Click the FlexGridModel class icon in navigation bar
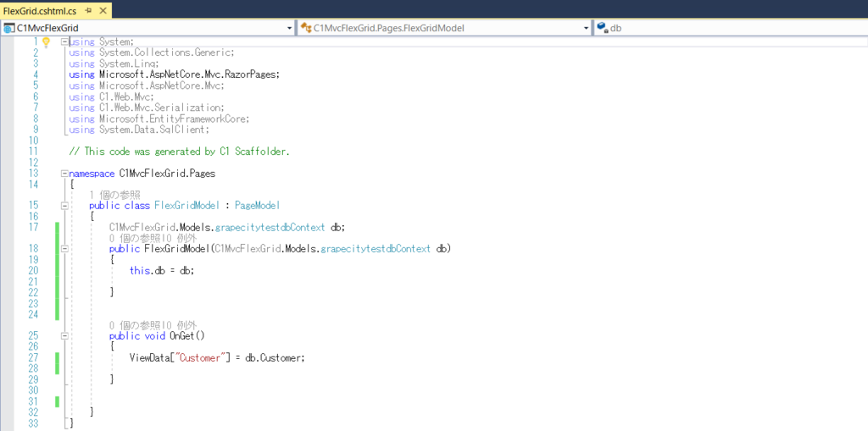The image size is (868, 431). 305,28
